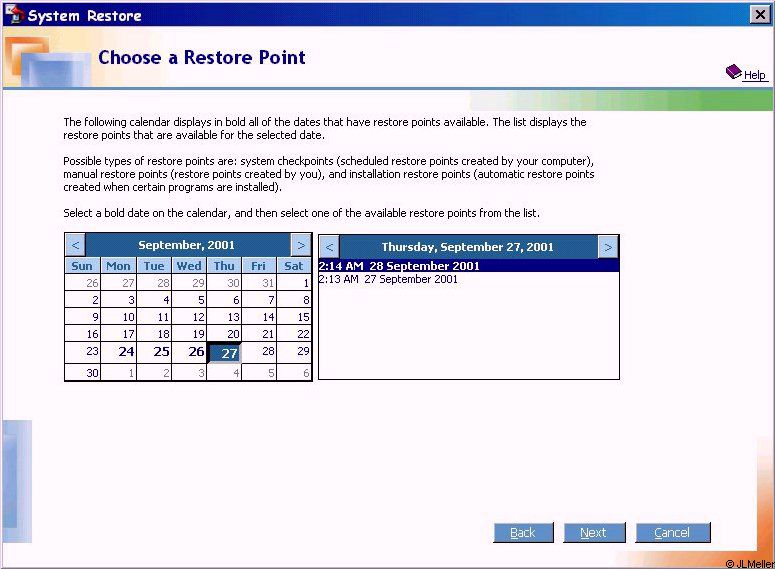Click the Wed column header
Viewport: 775px width, 569px height.
[189, 266]
